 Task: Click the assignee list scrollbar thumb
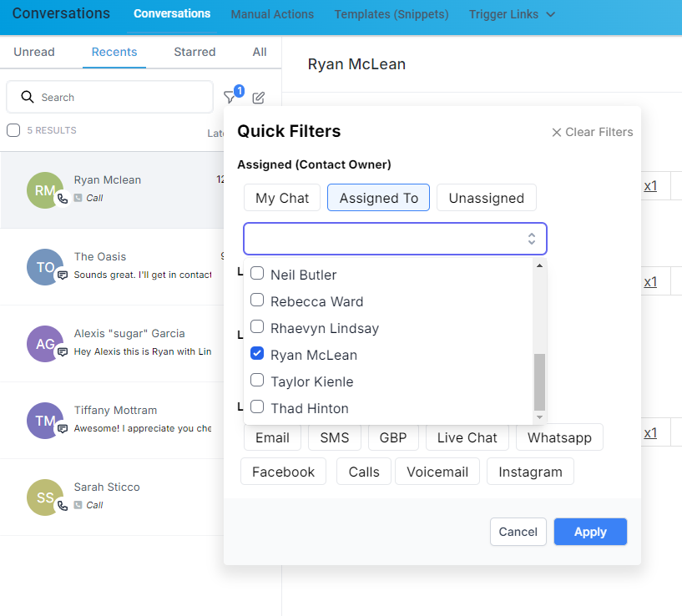point(539,382)
